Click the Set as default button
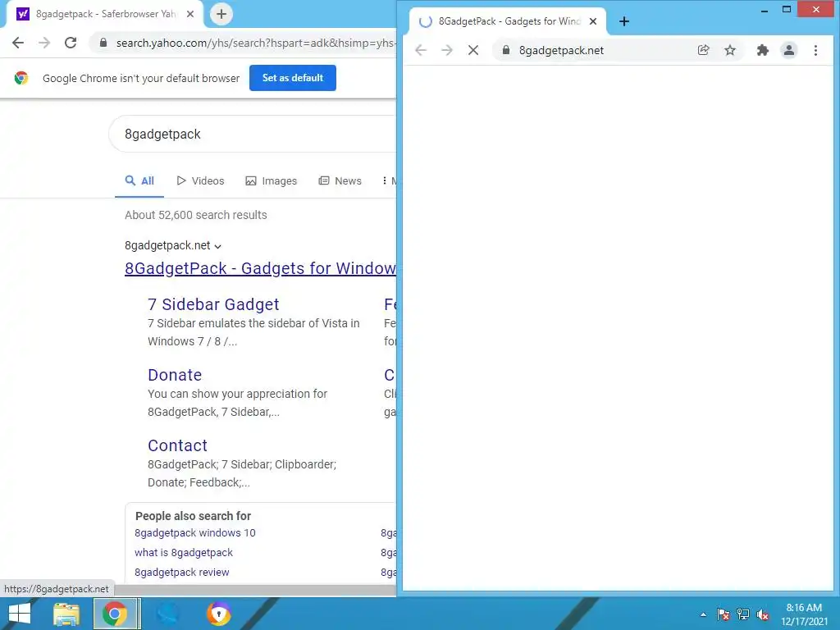Image resolution: width=840 pixels, height=630 pixels. (x=293, y=78)
